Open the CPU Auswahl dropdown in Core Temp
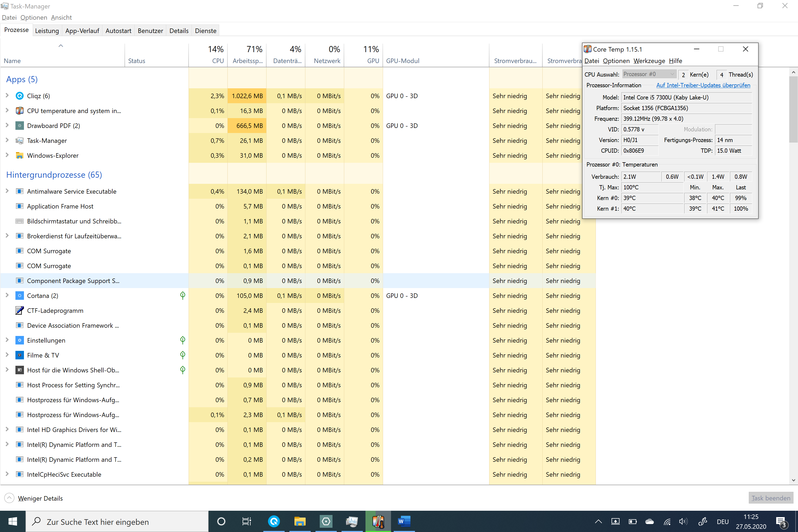The width and height of the screenshot is (798, 532). click(649, 74)
